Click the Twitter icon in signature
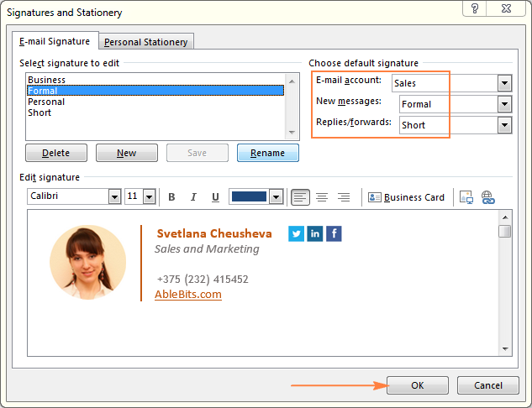 click(x=296, y=233)
